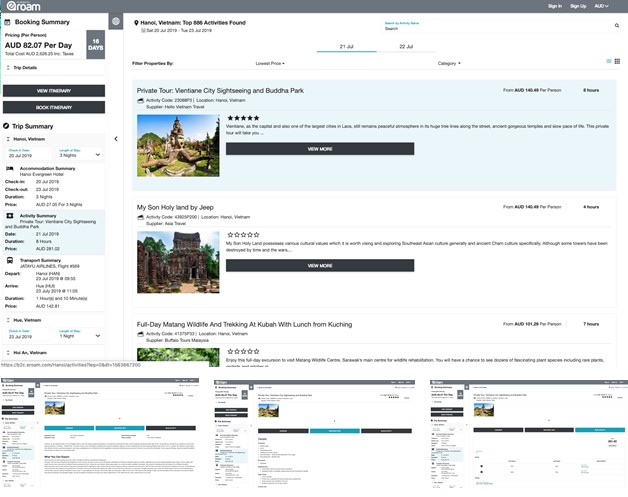Click the Transport Summary bus icon
The image size is (628, 497).
pos(10,260)
